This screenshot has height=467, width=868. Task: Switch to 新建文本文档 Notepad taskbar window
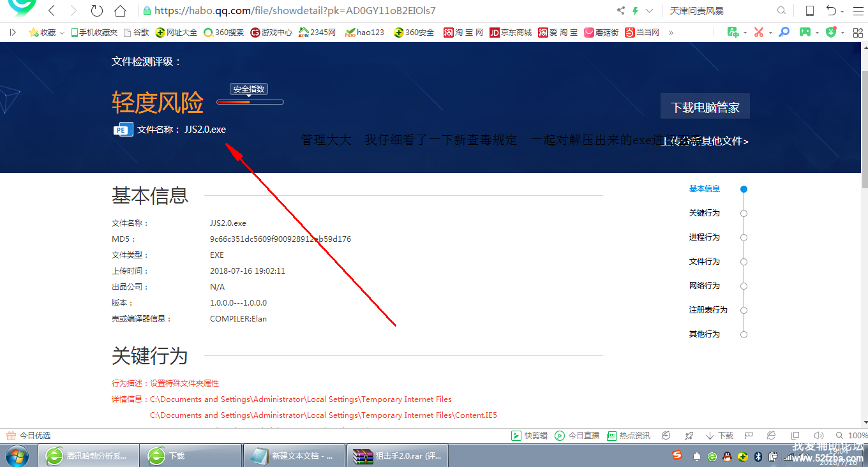295,456
